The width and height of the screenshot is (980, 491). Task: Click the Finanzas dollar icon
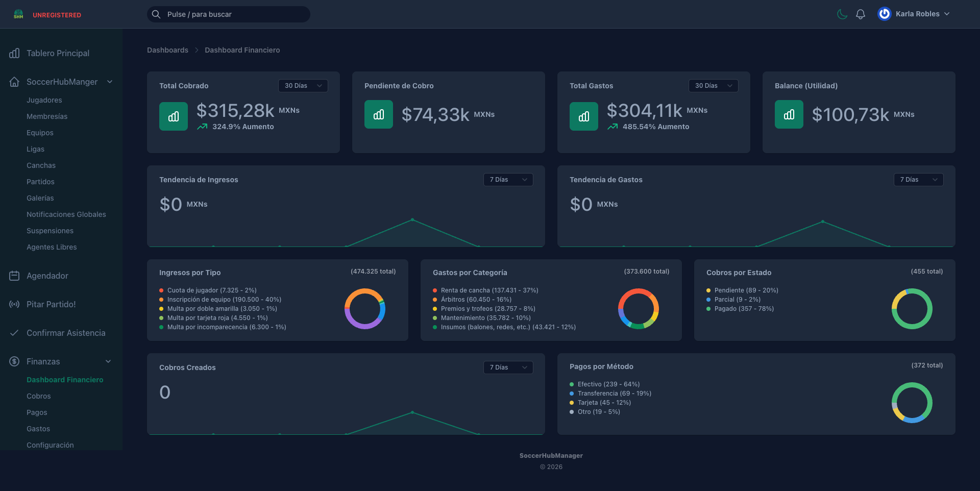point(13,361)
